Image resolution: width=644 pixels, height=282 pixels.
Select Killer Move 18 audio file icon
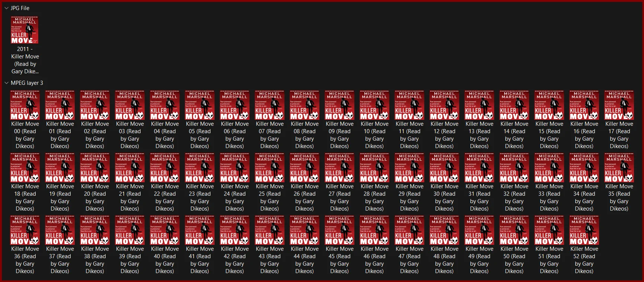[x=25, y=168]
